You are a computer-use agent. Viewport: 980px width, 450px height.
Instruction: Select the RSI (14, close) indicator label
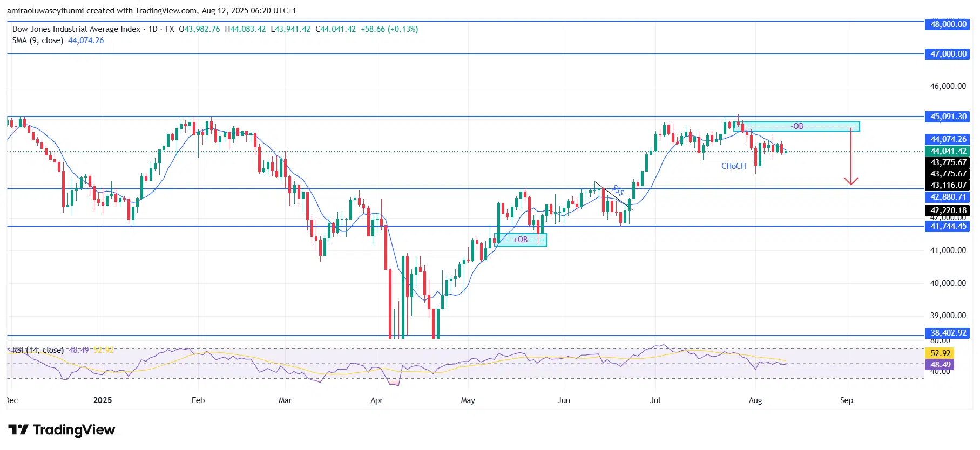coord(38,350)
